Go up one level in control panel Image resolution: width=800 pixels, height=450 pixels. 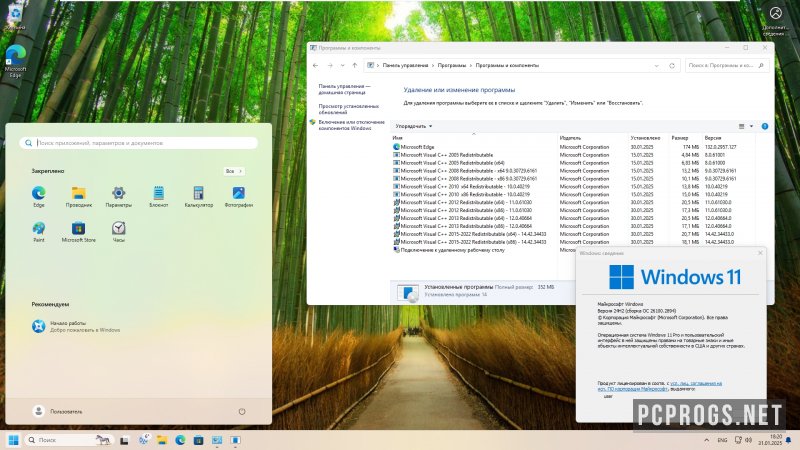coord(355,65)
